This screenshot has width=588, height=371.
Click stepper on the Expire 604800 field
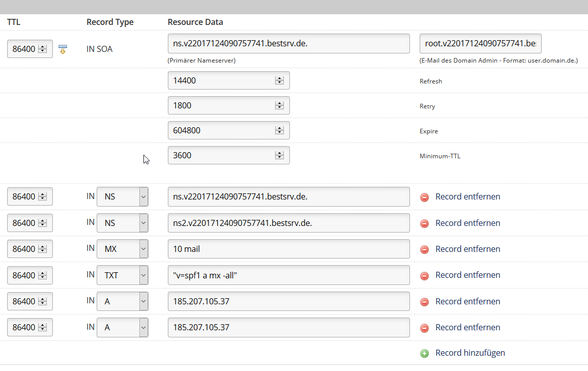279,130
